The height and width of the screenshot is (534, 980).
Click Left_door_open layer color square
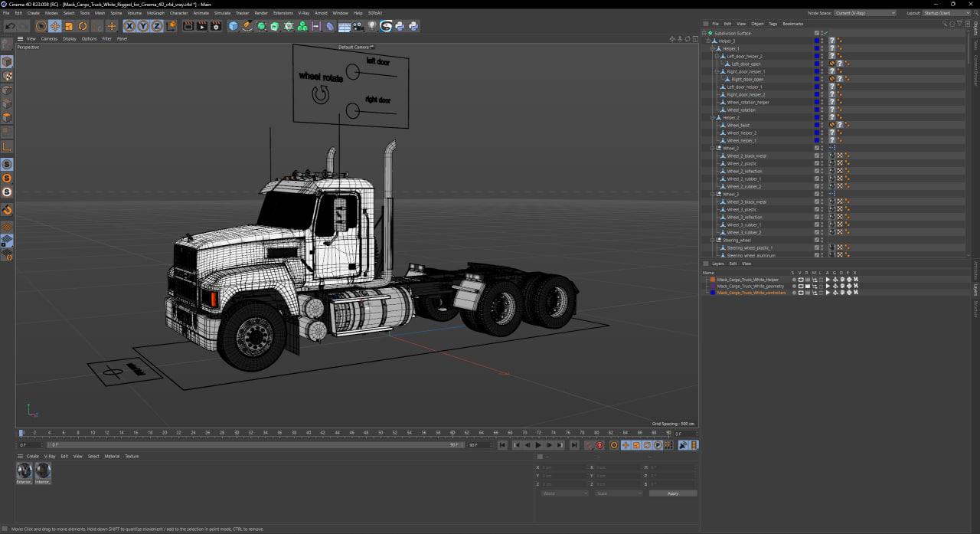coord(817,64)
